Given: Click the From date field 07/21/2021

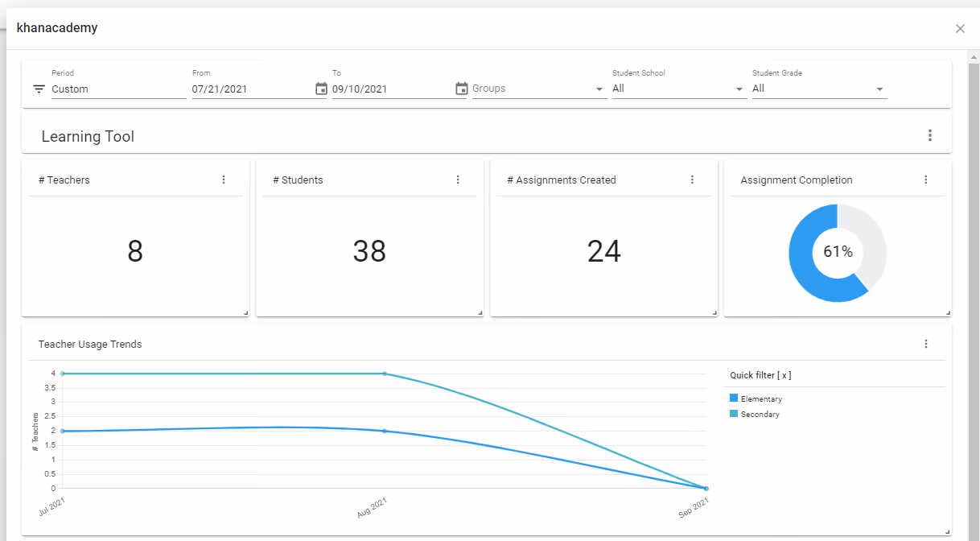Looking at the screenshot, I should [252, 89].
